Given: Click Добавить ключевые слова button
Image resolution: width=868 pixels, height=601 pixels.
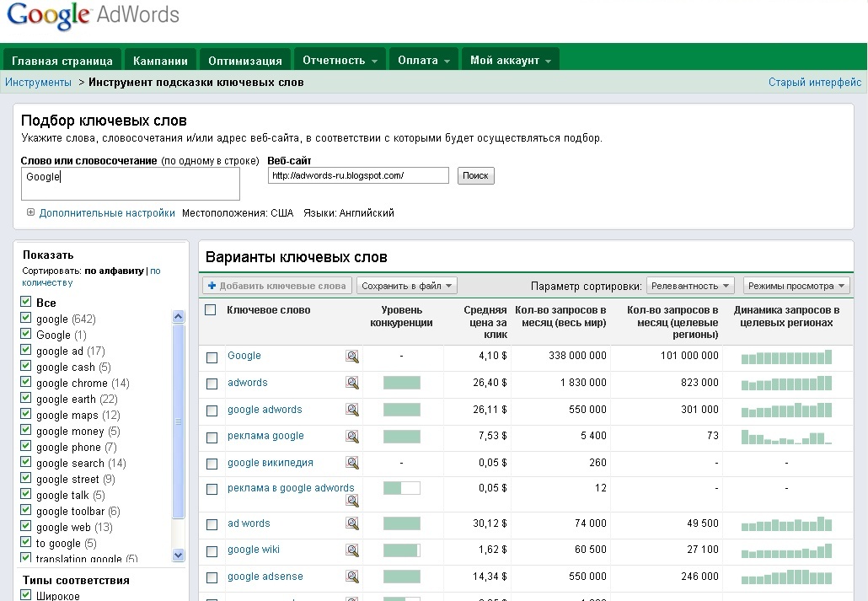Looking at the screenshot, I should click(276, 286).
